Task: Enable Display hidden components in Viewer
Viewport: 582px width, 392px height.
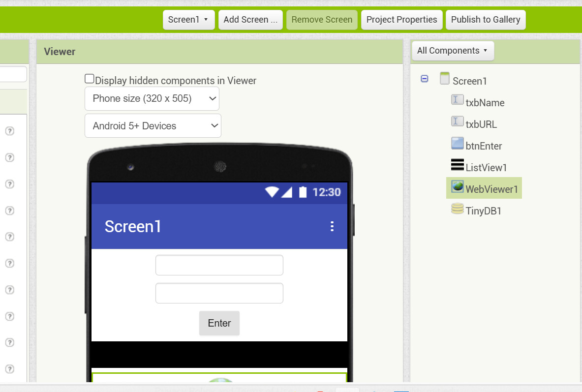Action: point(89,79)
